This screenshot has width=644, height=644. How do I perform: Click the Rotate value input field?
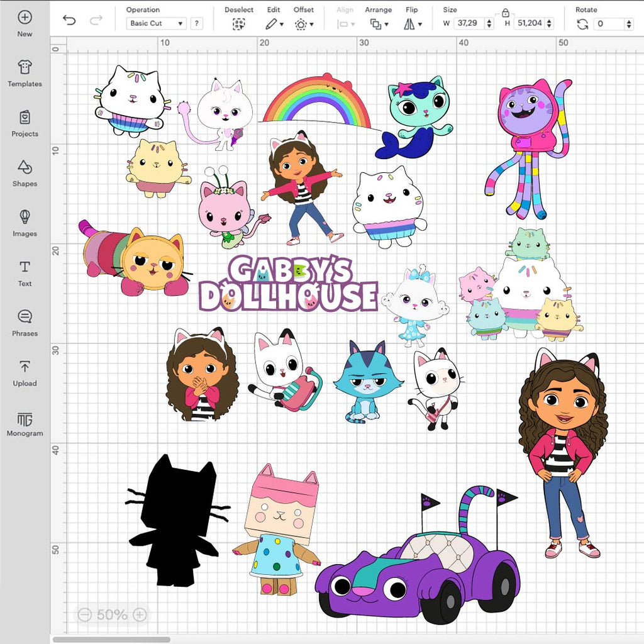(609, 24)
